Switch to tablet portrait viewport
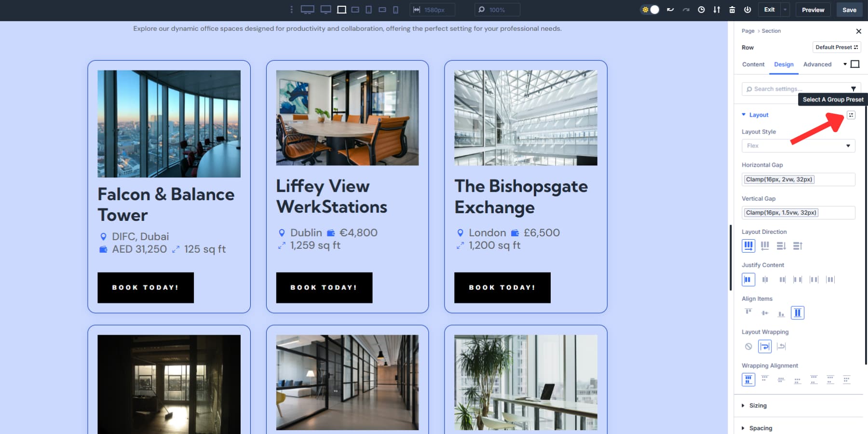This screenshot has width=868, height=434. [369, 9]
